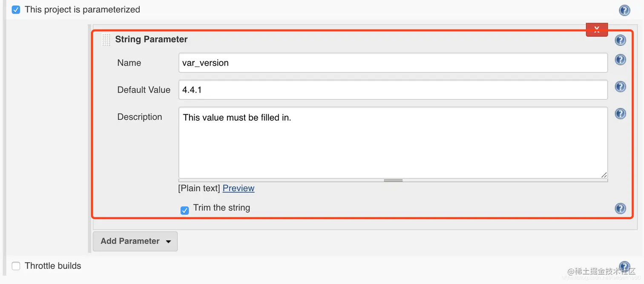The width and height of the screenshot is (644, 284).
Task: Open help icon next to Default Value
Action: pyautogui.click(x=621, y=87)
